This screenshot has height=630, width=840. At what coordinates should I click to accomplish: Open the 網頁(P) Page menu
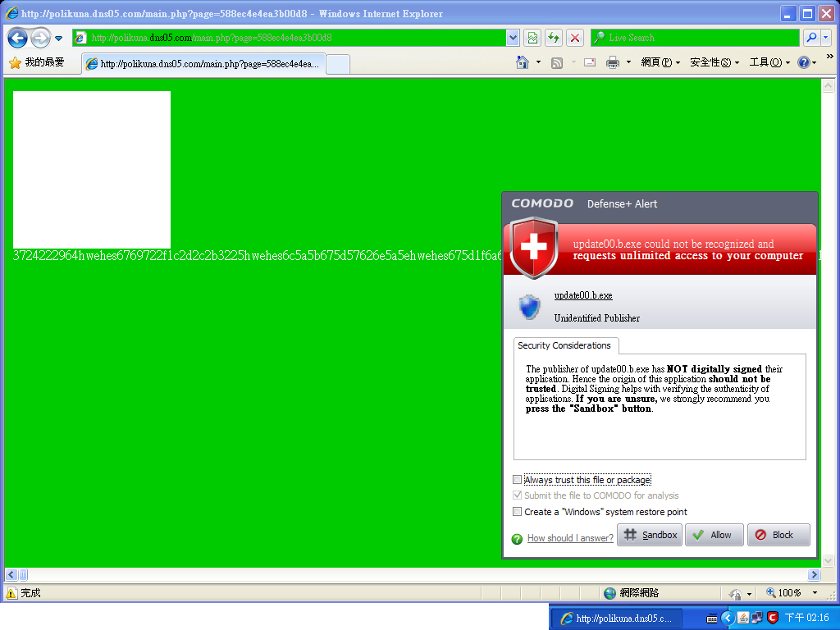click(660, 62)
